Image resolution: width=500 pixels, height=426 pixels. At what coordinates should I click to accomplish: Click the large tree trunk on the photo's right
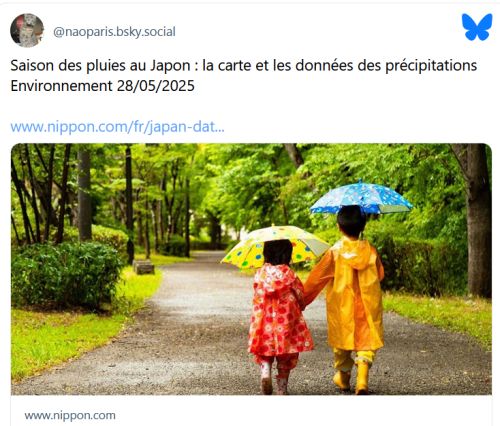[x=478, y=220]
